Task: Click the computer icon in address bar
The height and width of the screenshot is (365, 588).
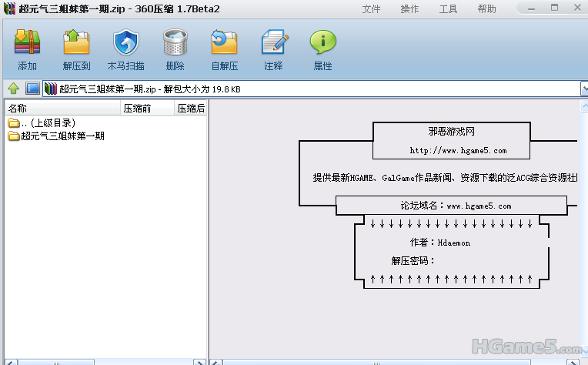Action: click(32, 89)
